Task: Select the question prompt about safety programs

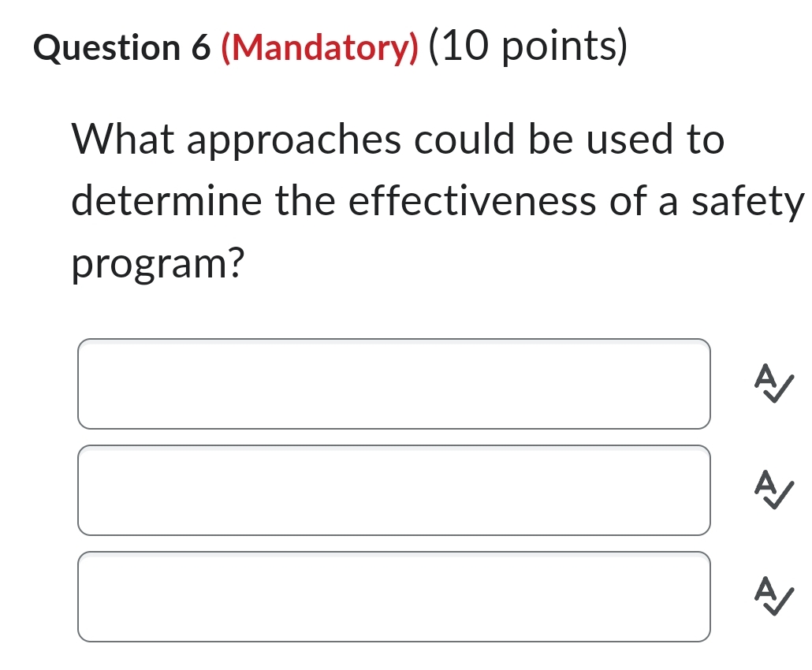Action: tap(394, 199)
